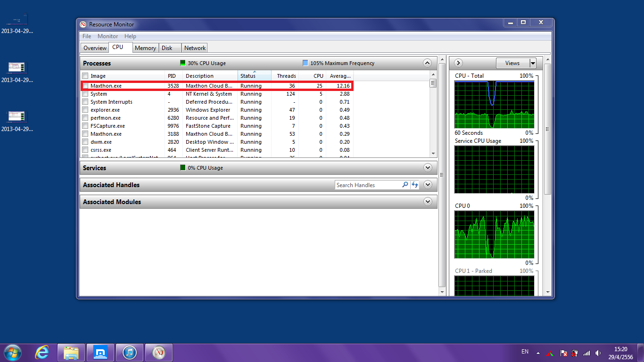Open the Monitor menu
The width and height of the screenshot is (644, 362).
point(107,36)
